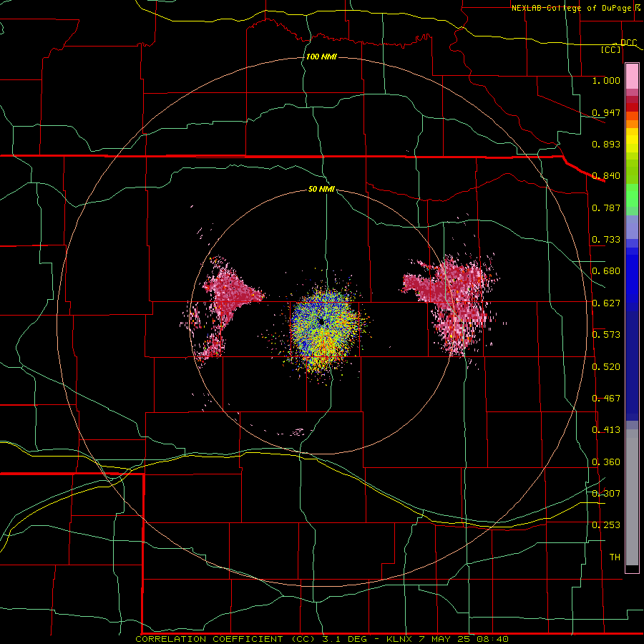Select the 0.787 scale value
Screen dimensions: 644x644
606,208
